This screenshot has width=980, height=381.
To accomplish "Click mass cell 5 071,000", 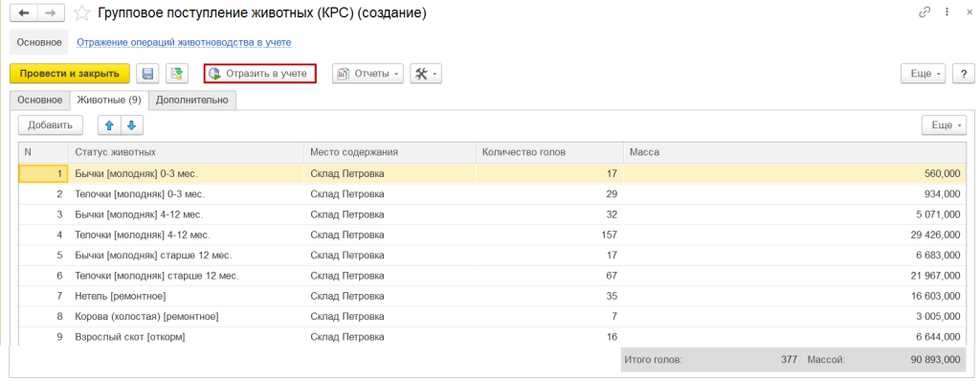I will point(795,214).
